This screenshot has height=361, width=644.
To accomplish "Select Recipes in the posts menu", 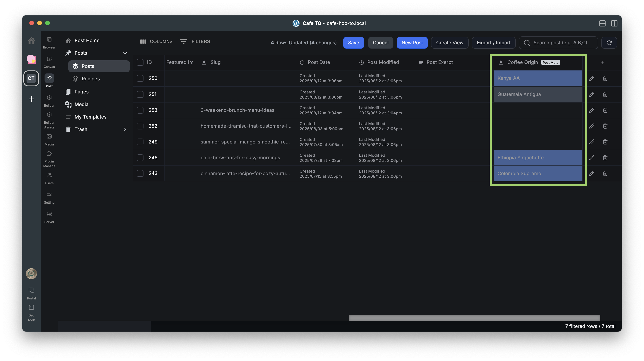I will (x=90, y=79).
